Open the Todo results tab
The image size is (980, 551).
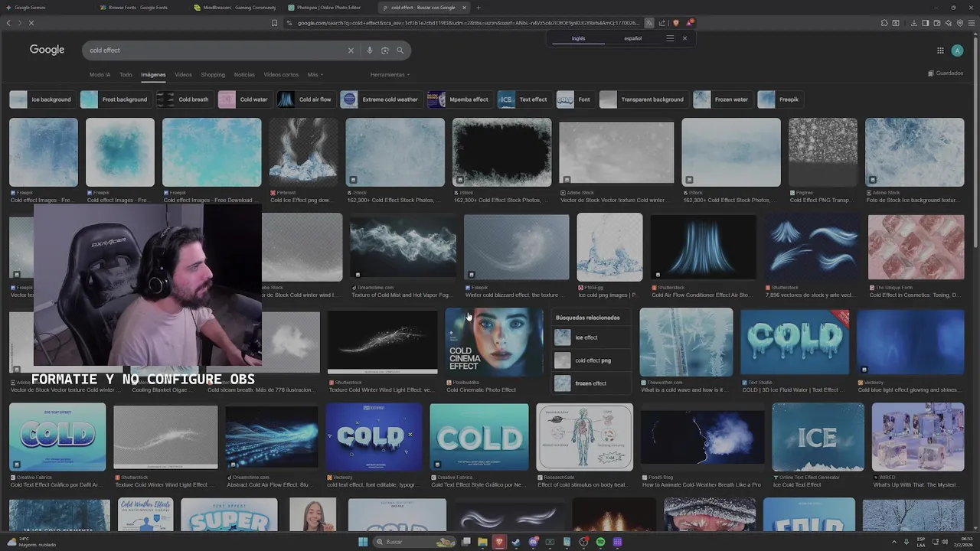pyautogui.click(x=126, y=75)
